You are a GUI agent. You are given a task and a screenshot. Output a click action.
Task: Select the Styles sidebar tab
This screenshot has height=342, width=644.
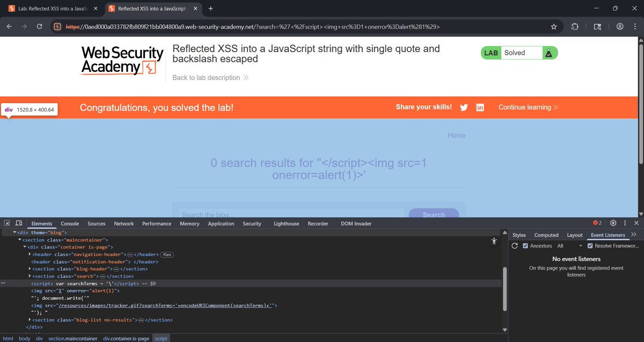[519, 235]
